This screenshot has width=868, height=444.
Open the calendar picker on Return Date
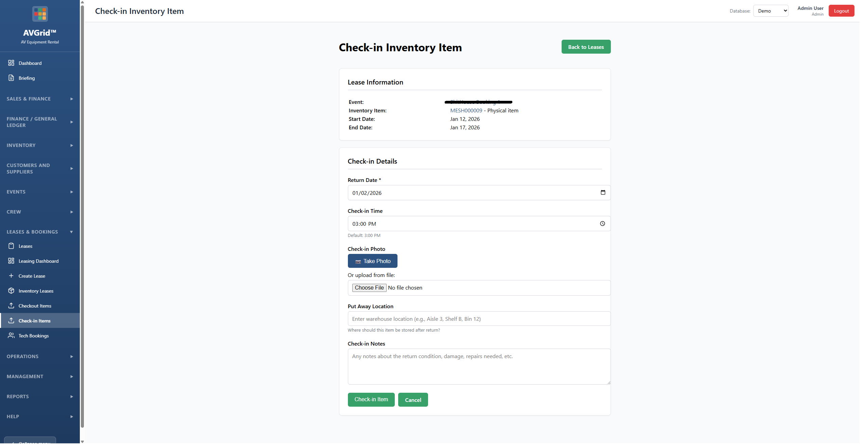pyautogui.click(x=603, y=192)
